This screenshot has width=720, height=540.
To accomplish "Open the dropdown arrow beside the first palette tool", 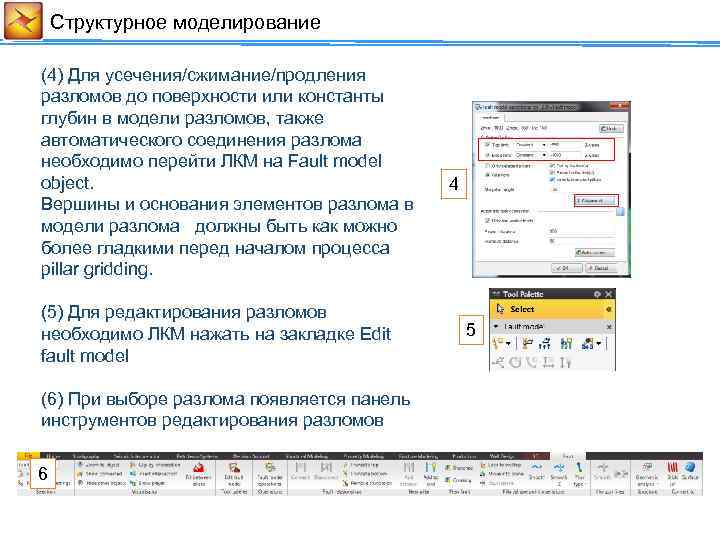I will click(x=508, y=343).
